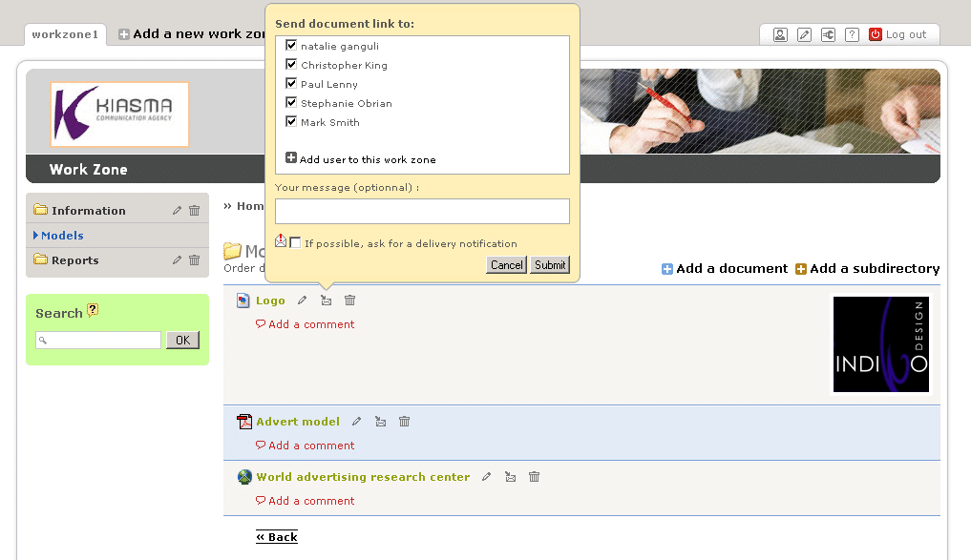971x560 pixels.
Task: Click the send-link icon next to Advert model
Action: tap(380, 422)
